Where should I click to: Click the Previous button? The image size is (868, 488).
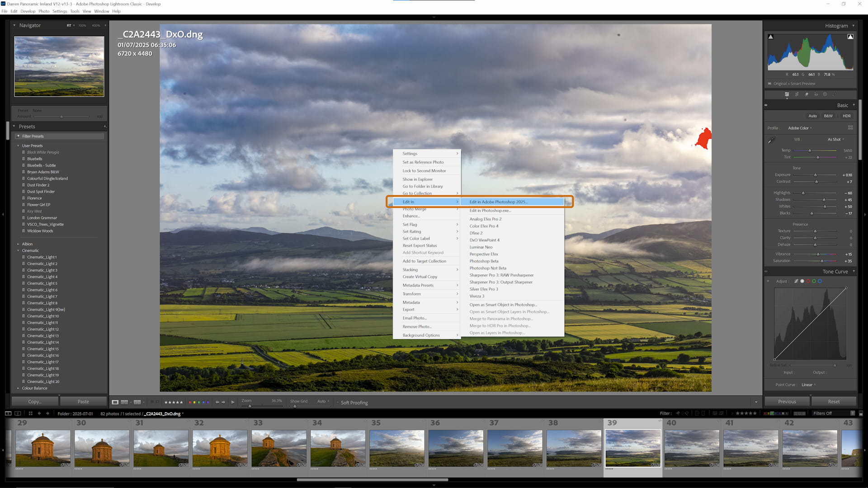tap(787, 402)
